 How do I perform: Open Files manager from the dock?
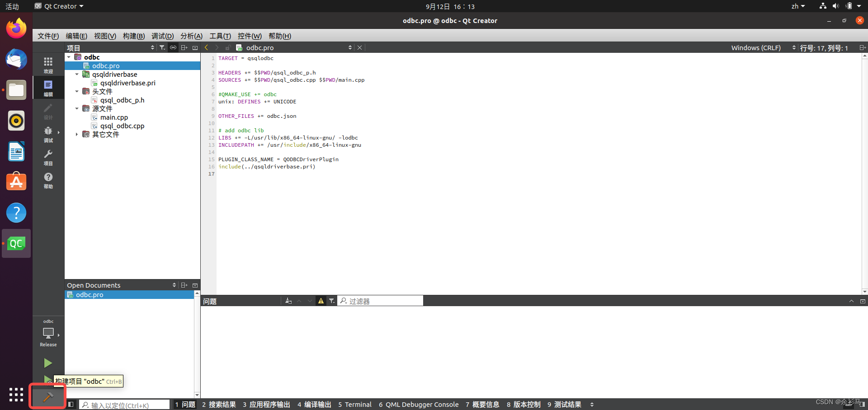[16, 90]
